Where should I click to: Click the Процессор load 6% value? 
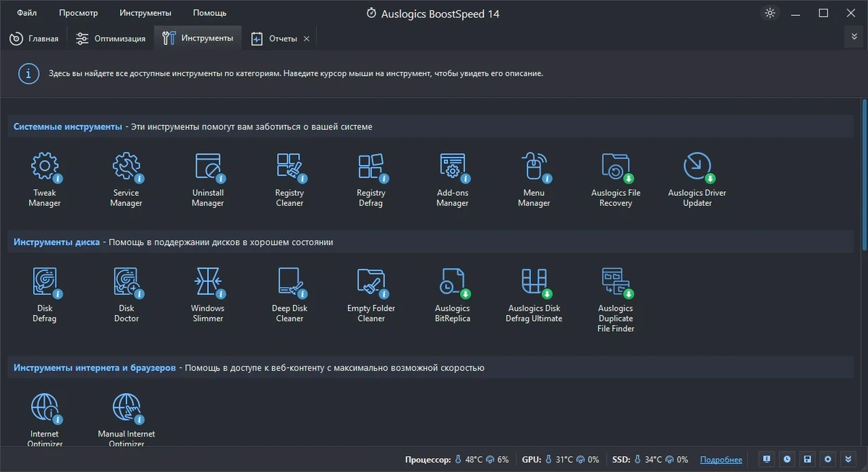(x=503, y=460)
